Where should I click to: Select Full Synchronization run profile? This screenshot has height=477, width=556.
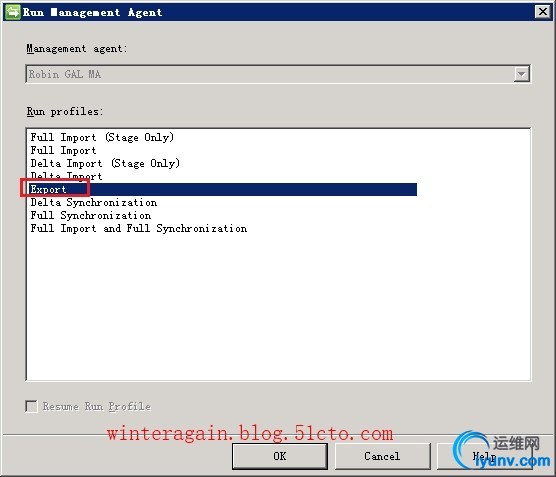click(x=91, y=216)
